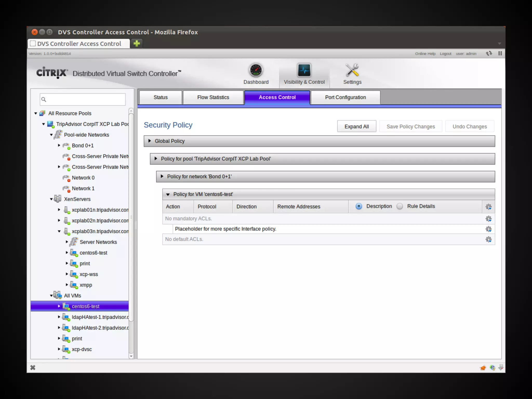Open the gear menu on No mandatory ACLs row

(x=488, y=219)
